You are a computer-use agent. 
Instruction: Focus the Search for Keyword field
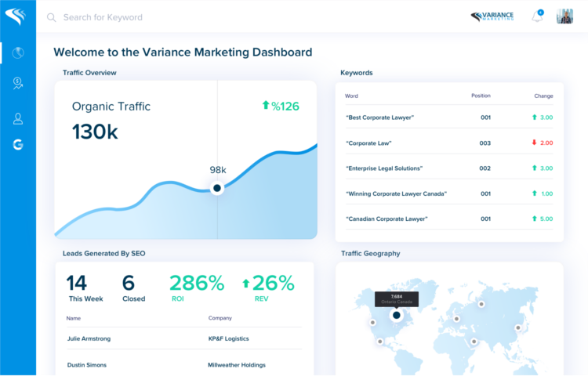tap(103, 17)
